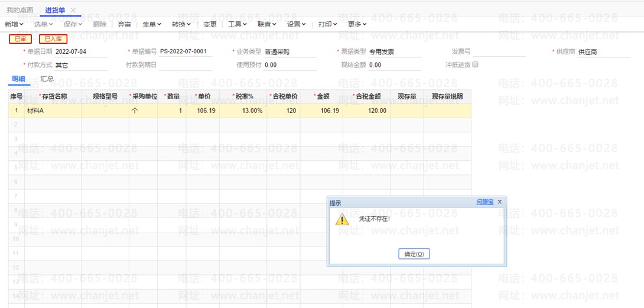Open the 更多 menu

coord(357,24)
